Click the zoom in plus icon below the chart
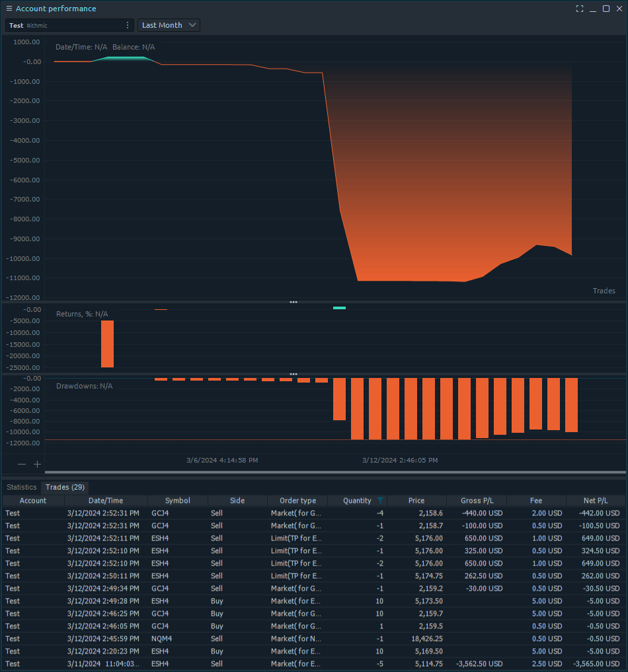Screen dimensions: 628x672 click(x=37, y=464)
